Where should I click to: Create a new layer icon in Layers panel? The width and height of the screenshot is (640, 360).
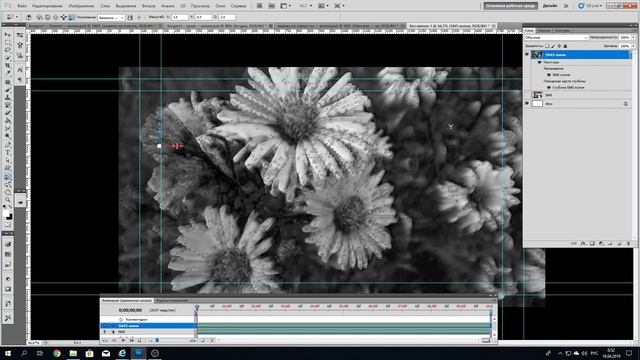pos(619,244)
